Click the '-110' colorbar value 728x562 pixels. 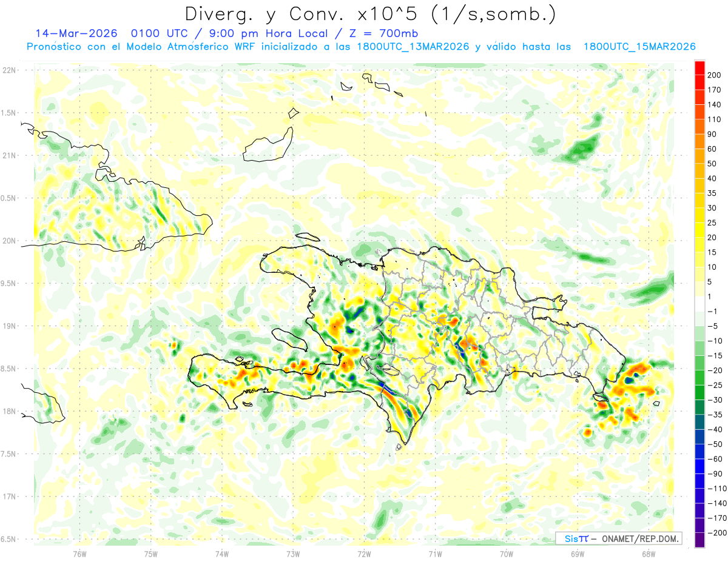click(x=718, y=489)
